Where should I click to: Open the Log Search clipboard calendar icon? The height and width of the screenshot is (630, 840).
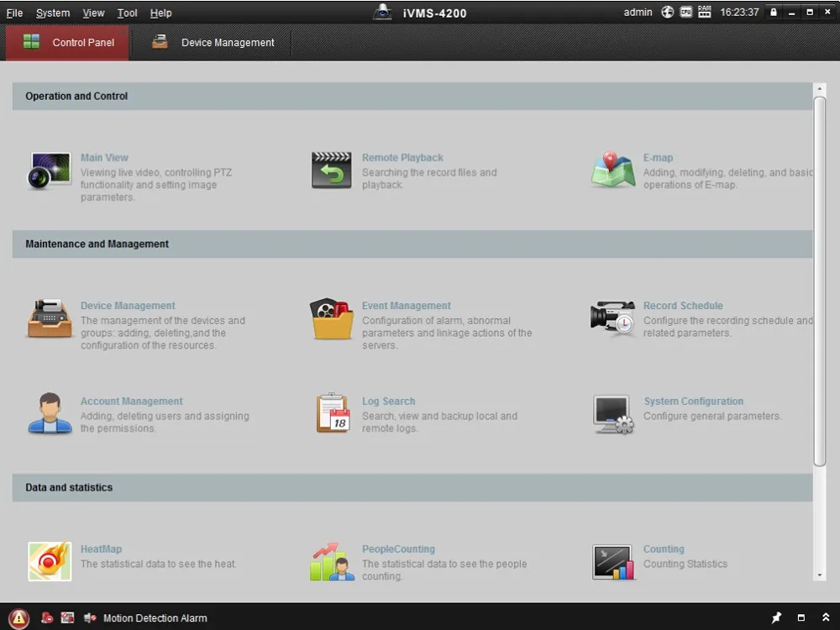pyautogui.click(x=333, y=413)
